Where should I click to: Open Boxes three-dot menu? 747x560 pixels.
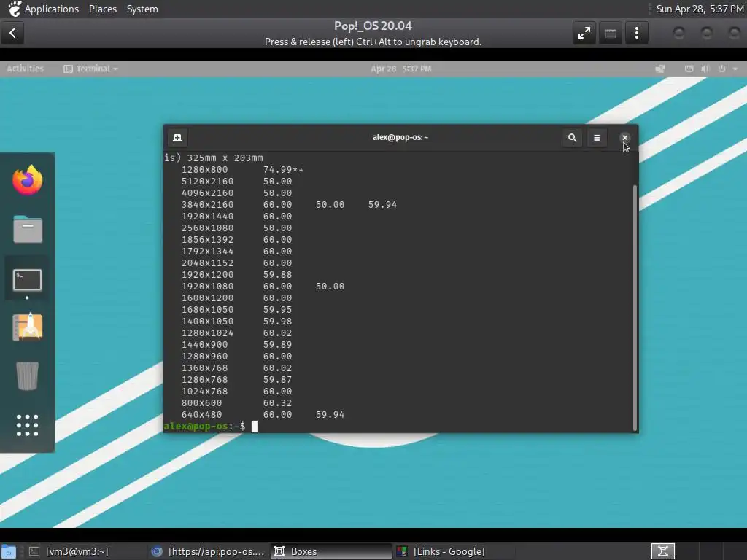(636, 34)
